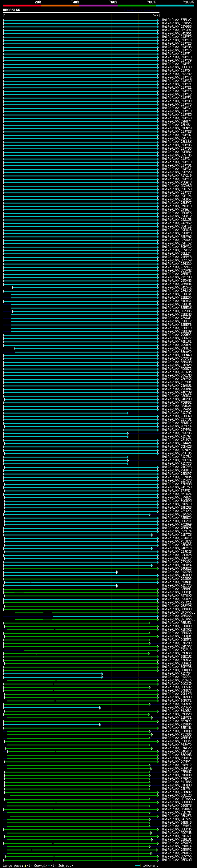Select the UniRef100_A9BDF8 label
Screen dimensions: 197x868
coord(177,470)
